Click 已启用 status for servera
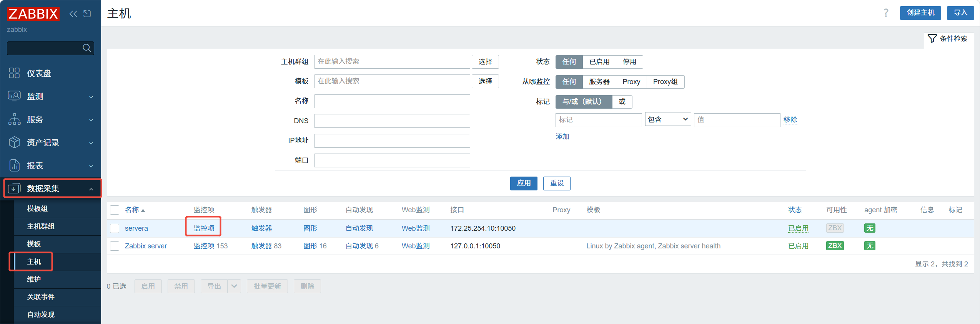980x324 pixels. (798, 228)
